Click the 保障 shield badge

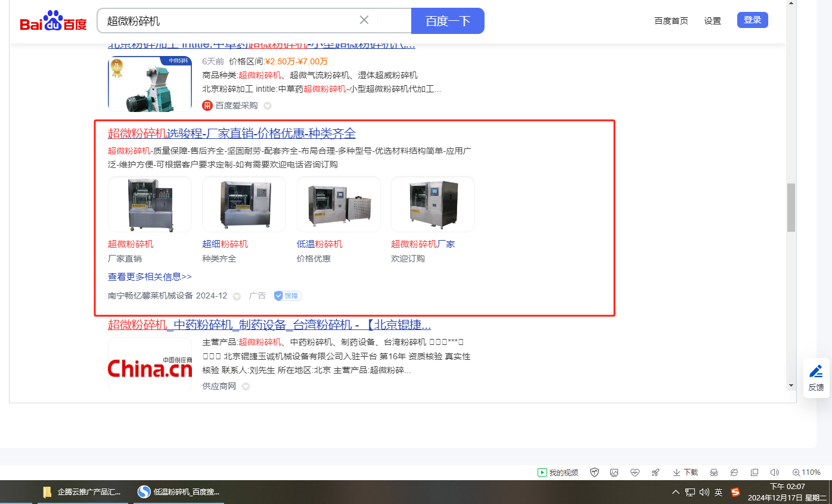click(x=288, y=295)
